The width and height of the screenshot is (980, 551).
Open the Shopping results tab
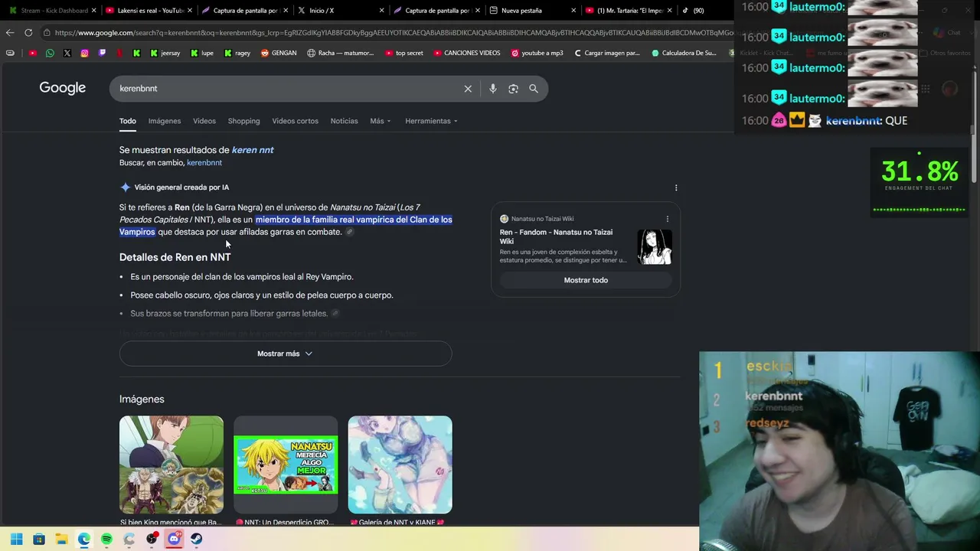243,121
